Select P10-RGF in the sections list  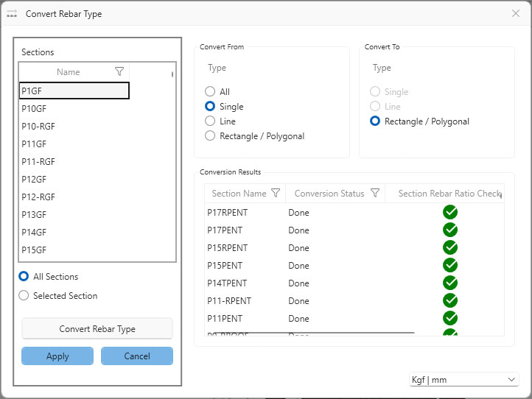coord(38,127)
